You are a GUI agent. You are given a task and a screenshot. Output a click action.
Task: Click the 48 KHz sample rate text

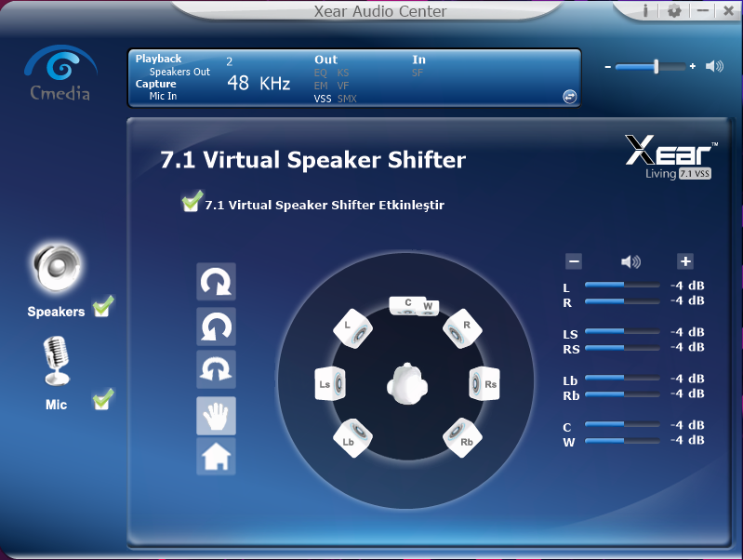point(259,84)
